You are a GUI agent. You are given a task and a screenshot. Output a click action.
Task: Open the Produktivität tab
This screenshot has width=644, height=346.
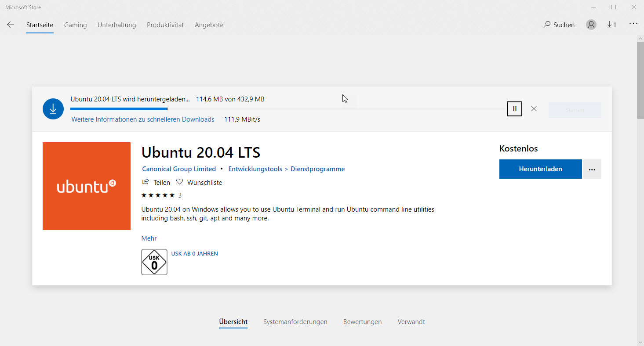[x=165, y=25]
